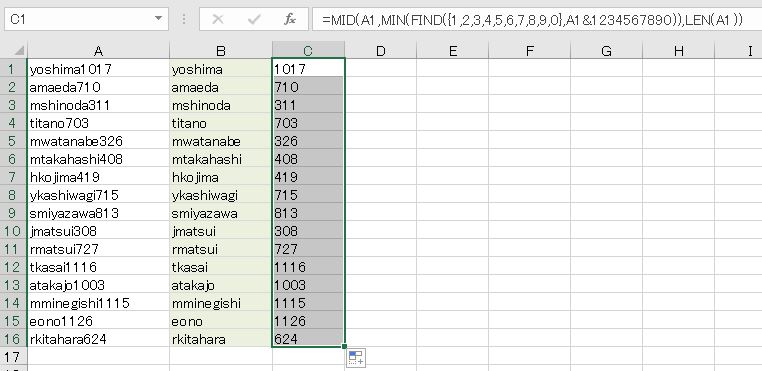The height and width of the screenshot is (371, 762).
Task: Select row 12 header
Action: click(x=13, y=267)
